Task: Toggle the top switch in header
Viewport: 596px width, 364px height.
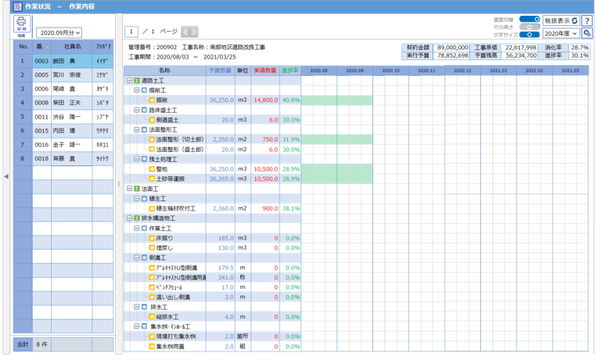Action: pyautogui.click(x=529, y=19)
